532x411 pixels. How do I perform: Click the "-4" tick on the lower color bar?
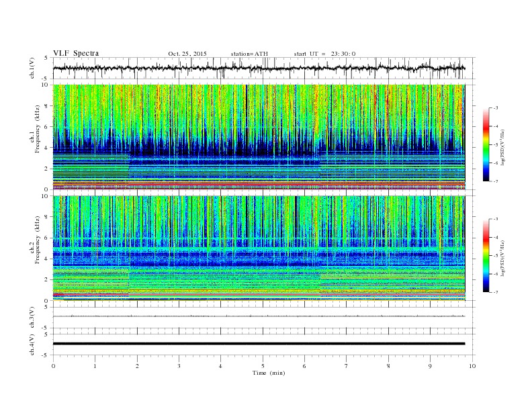tap(495, 237)
